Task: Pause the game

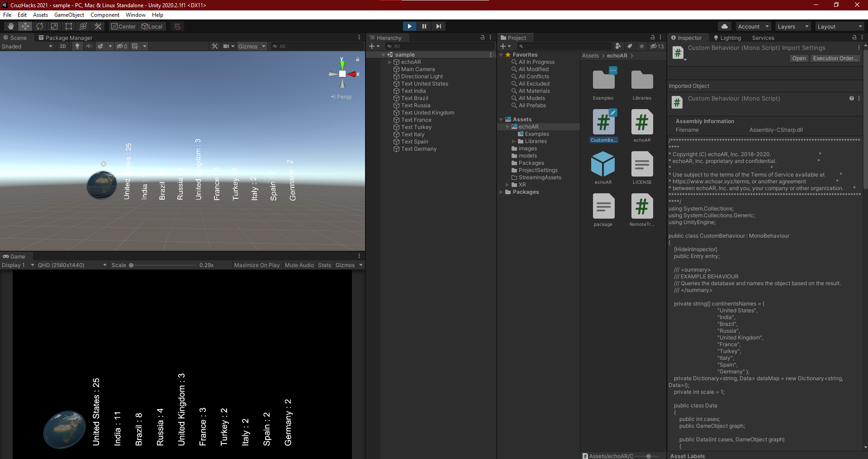Action: pos(424,26)
